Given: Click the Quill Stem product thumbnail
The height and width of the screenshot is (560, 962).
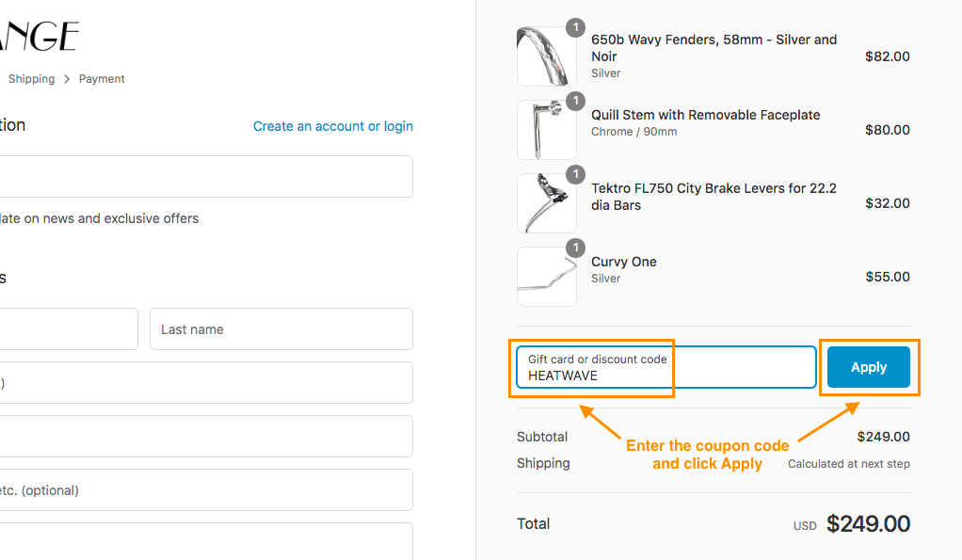Looking at the screenshot, I should tap(546, 130).
